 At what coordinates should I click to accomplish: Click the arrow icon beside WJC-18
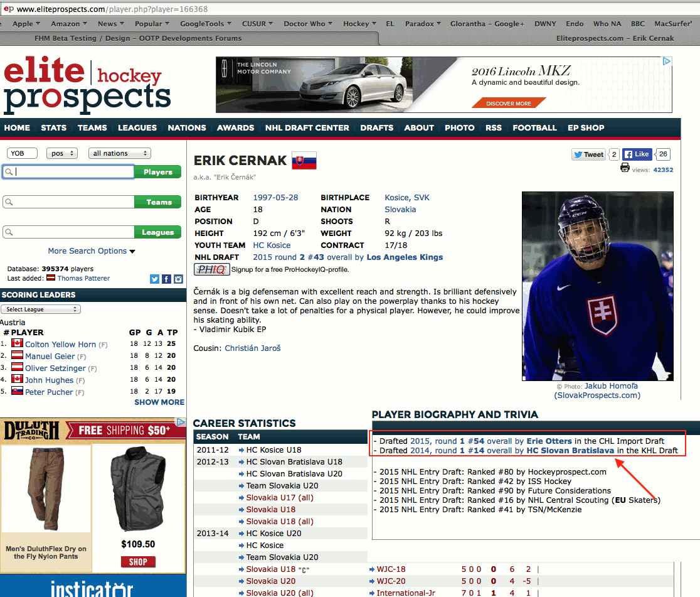tap(372, 569)
